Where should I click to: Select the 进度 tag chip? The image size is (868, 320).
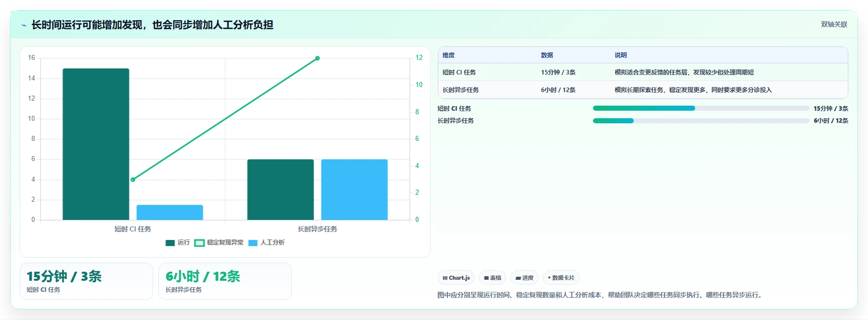(x=524, y=278)
